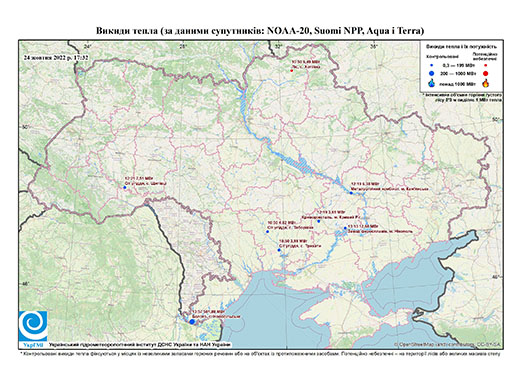Click the '36°' longitude label on the top edge
The width and height of the screenshot is (520, 368).
point(374,47)
